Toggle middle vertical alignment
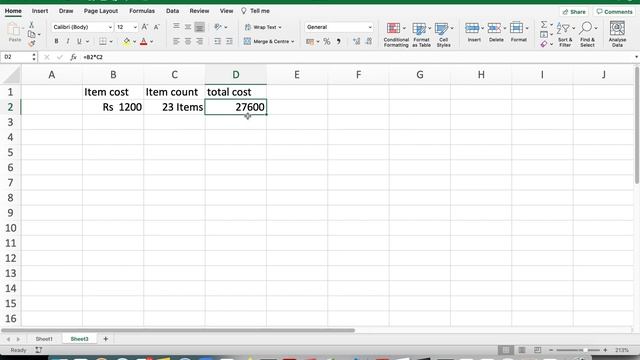This screenshot has height=360, width=640. 188,27
